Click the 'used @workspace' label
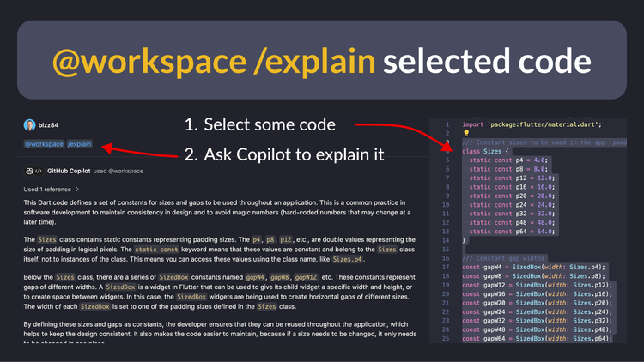The image size is (644, 362). (x=118, y=171)
